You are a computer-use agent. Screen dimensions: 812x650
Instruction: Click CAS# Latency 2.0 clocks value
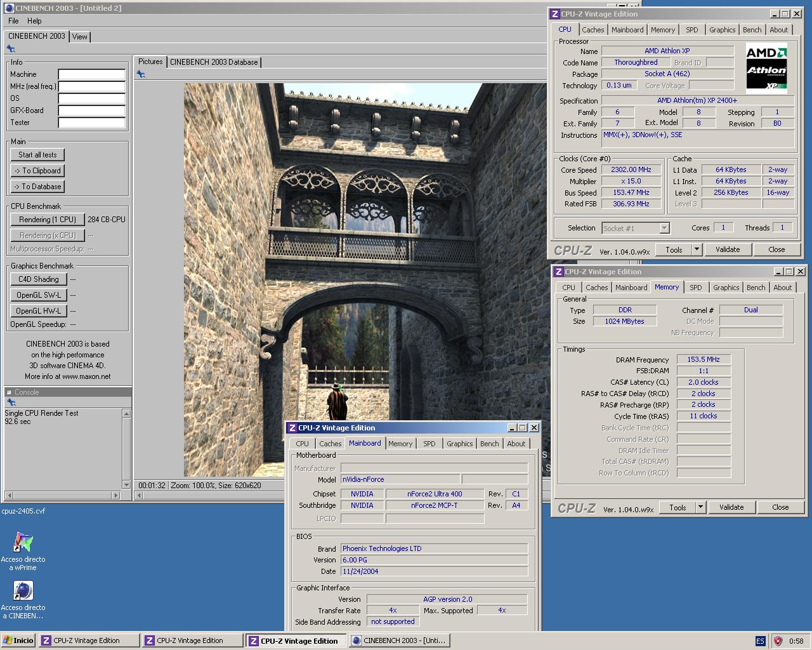[x=704, y=382]
